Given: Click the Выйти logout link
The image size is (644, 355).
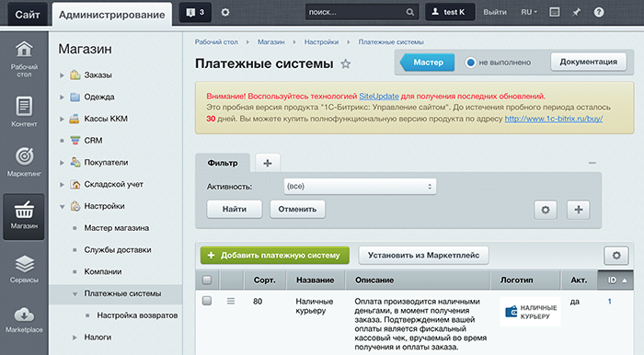Looking at the screenshot, I should click(x=495, y=12).
